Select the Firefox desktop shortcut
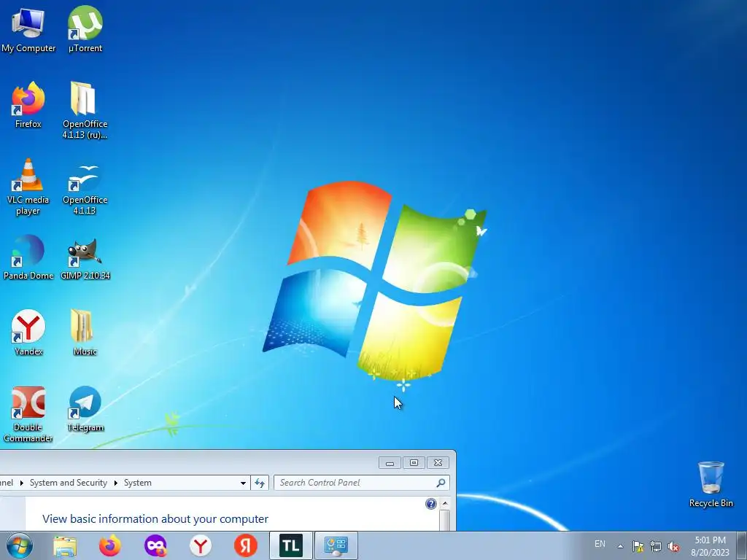Screen dimensions: 747x560 coord(28,105)
